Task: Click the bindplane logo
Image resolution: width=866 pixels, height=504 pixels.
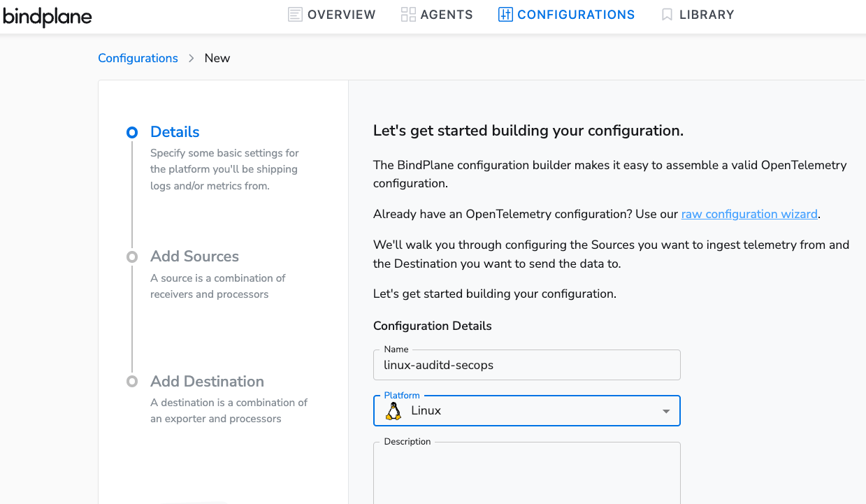Action: pyautogui.click(x=47, y=16)
